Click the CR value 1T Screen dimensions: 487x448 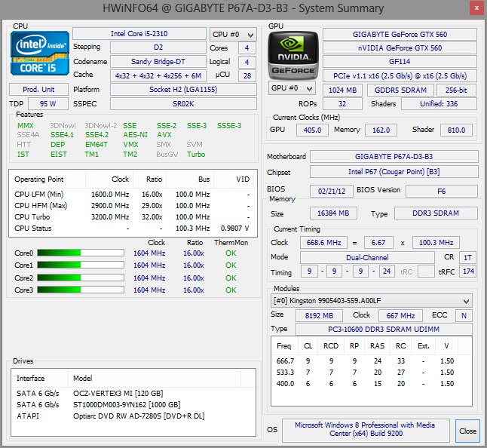(467, 257)
